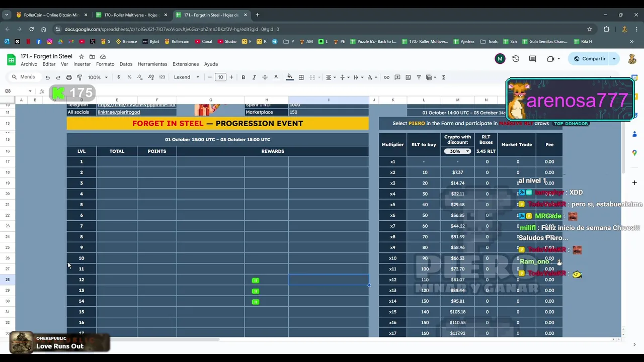Print the spreadsheet using printer icon
Screen dimensions: 644x362
[69, 77]
